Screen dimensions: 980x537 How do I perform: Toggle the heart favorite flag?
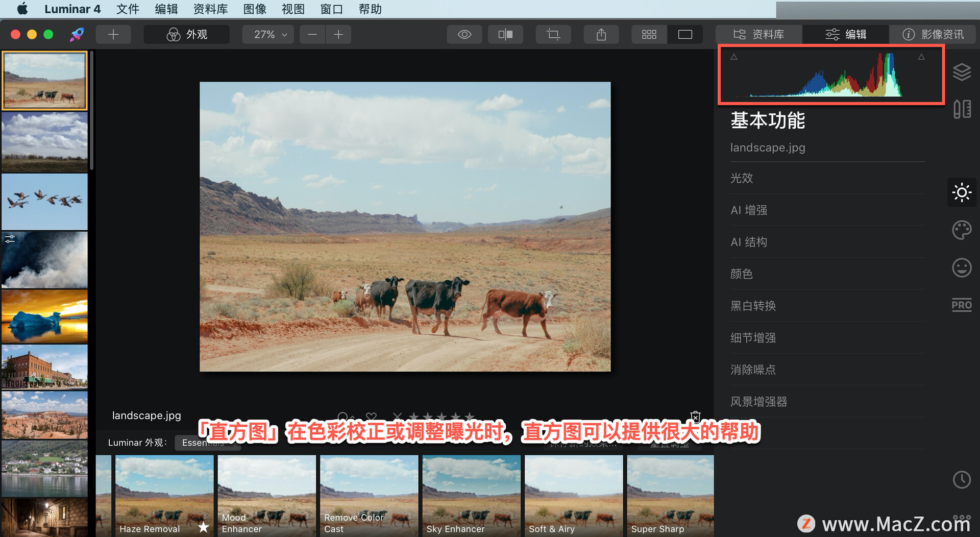[x=371, y=417]
